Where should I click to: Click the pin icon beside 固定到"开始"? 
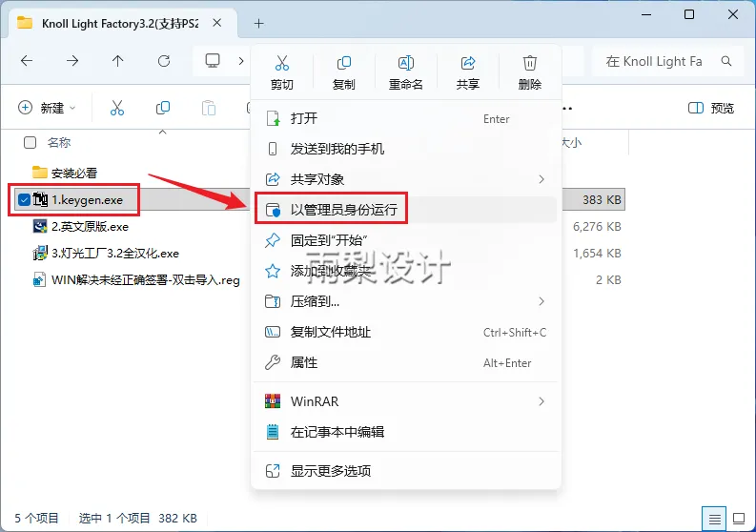pos(273,240)
